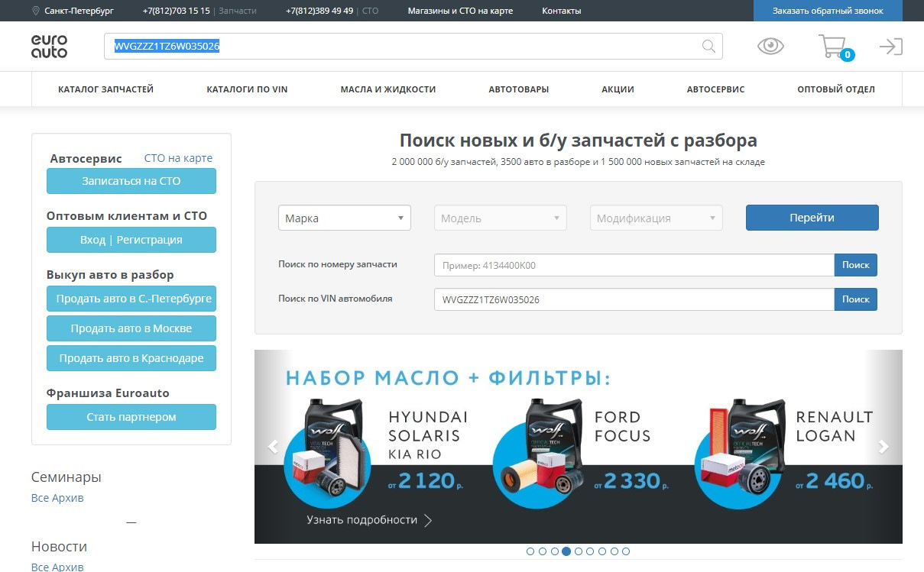Click phone +7(812)703 15 15
Image resolution: width=924 pixels, height=572 pixels.
[x=176, y=11]
